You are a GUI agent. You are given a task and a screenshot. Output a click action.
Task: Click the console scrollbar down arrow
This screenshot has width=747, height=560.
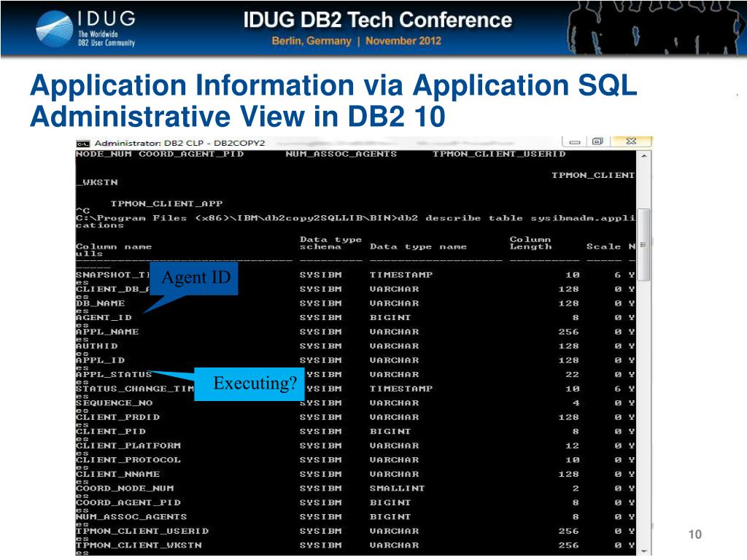point(643,551)
